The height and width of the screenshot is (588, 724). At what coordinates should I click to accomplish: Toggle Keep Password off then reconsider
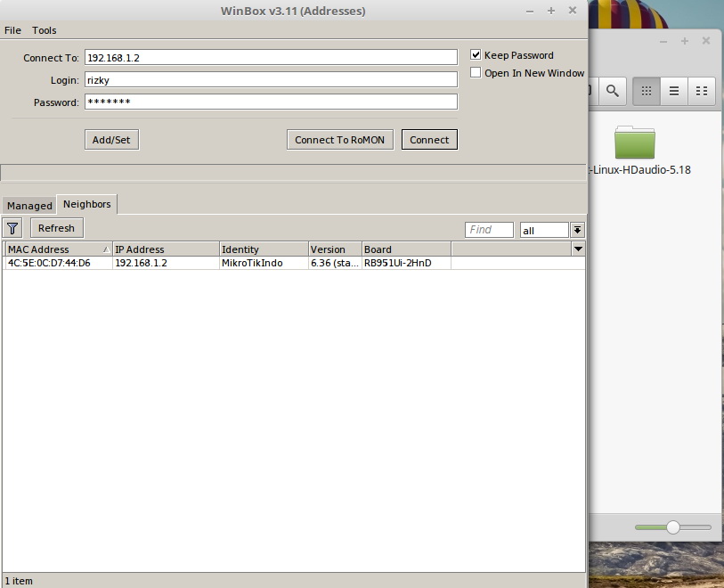476,54
